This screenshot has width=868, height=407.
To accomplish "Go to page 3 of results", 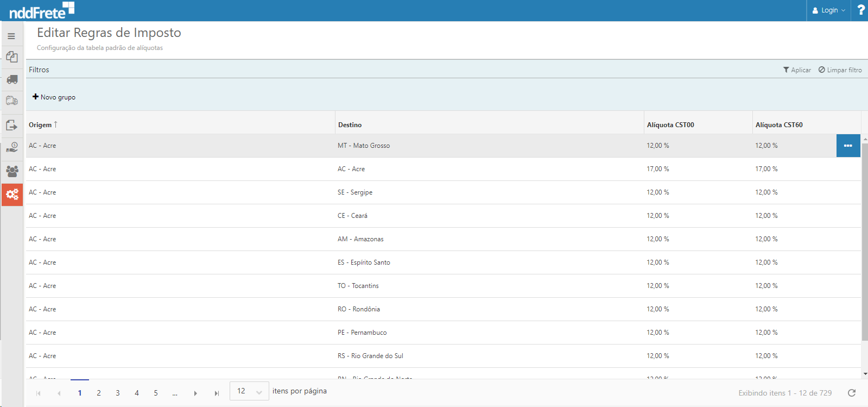I will tap(118, 393).
